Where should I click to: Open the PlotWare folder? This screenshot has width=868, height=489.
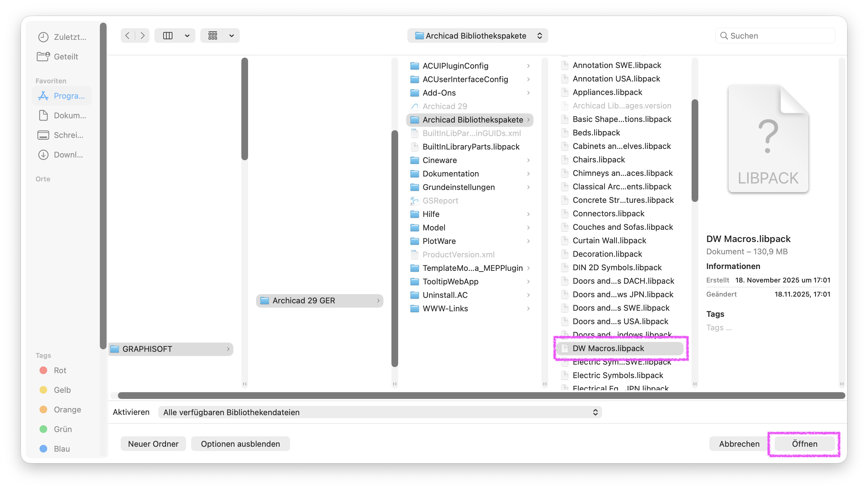[470, 241]
